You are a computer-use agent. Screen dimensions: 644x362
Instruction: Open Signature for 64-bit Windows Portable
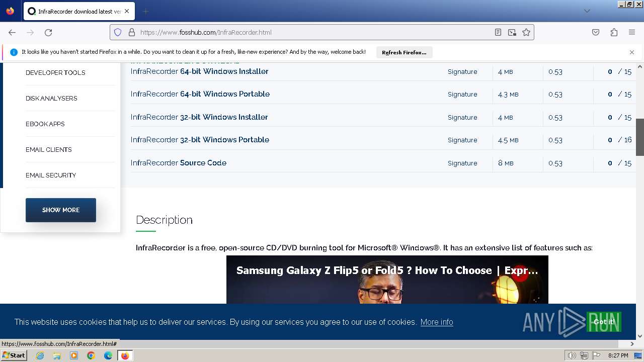click(462, 94)
